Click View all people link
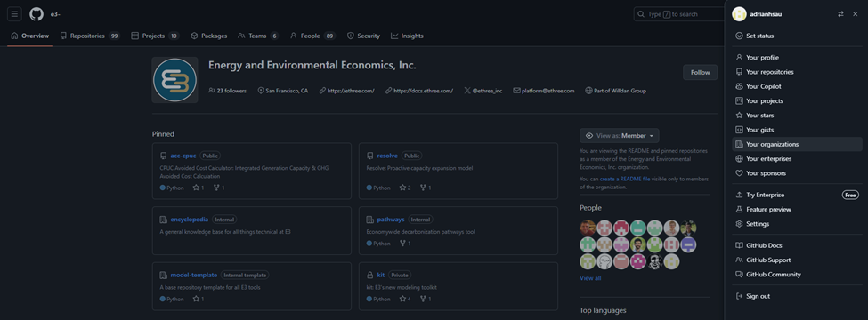The image size is (868, 320). click(x=590, y=278)
